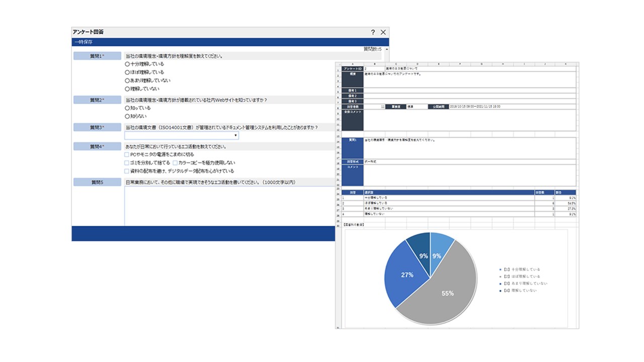Click the 27.3% cell in results table

click(565, 208)
